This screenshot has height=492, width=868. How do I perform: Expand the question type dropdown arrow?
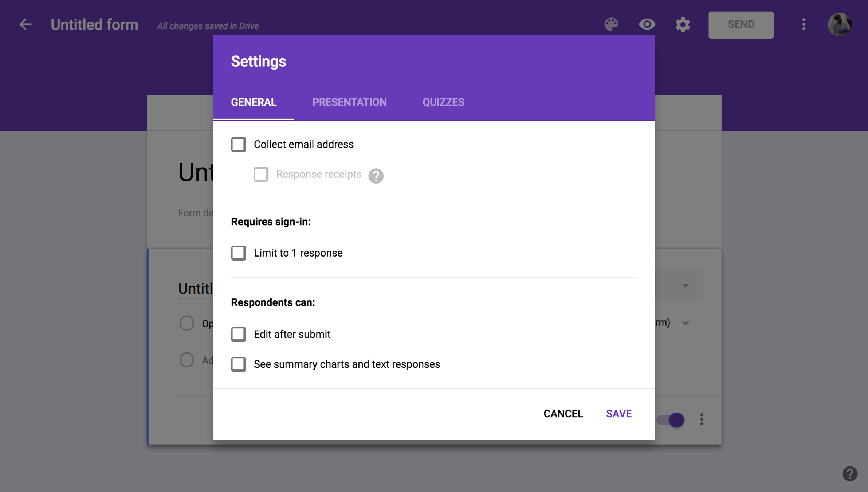pos(685,285)
